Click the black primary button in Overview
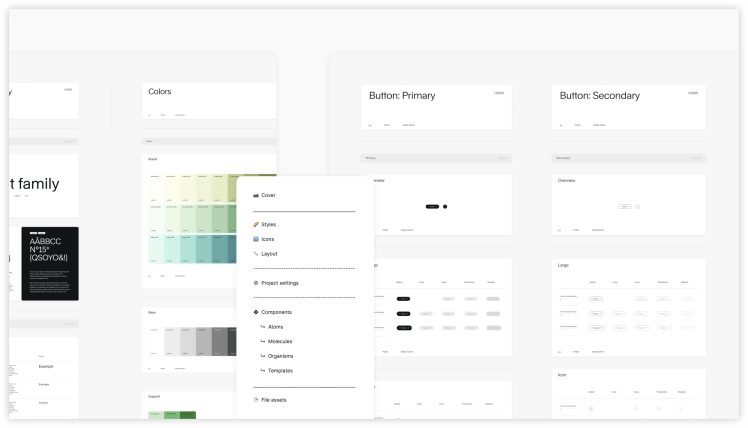The height and width of the screenshot is (428, 748). click(x=431, y=207)
